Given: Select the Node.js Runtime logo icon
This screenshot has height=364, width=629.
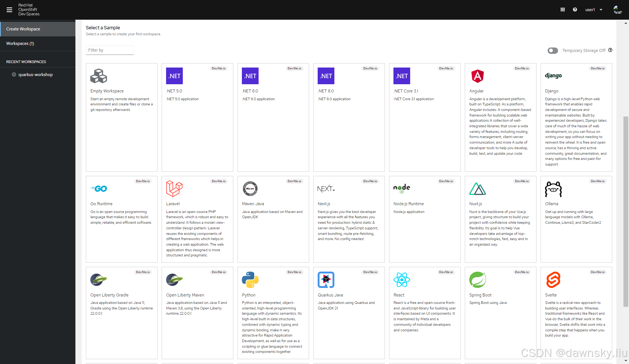Looking at the screenshot, I should [x=402, y=189].
